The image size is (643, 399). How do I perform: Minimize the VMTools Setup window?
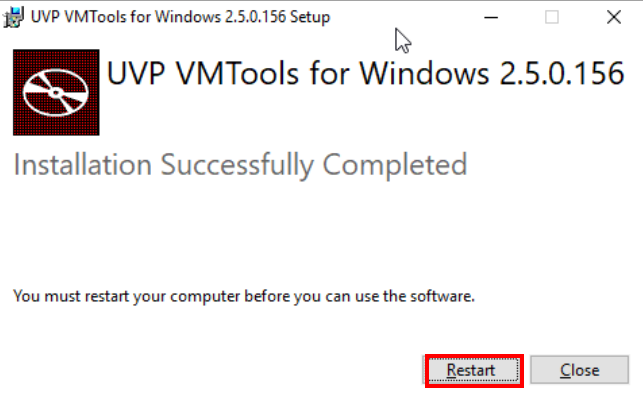(x=491, y=17)
